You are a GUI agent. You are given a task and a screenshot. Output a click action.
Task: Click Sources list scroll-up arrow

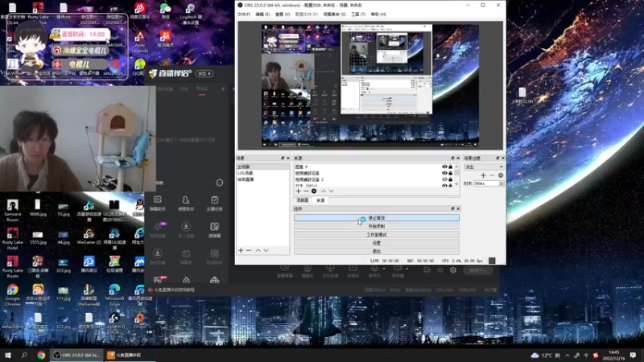click(456, 167)
